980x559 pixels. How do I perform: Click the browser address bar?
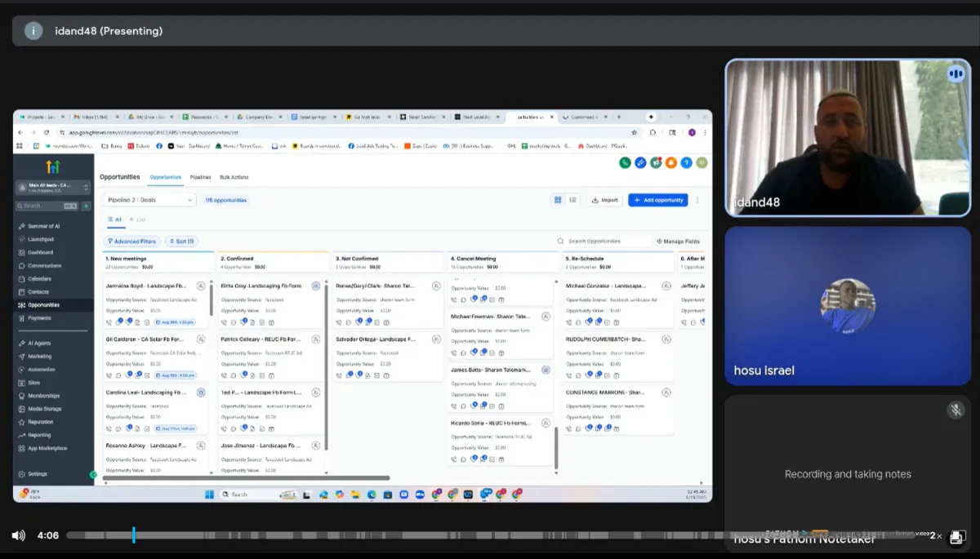point(343,132)
